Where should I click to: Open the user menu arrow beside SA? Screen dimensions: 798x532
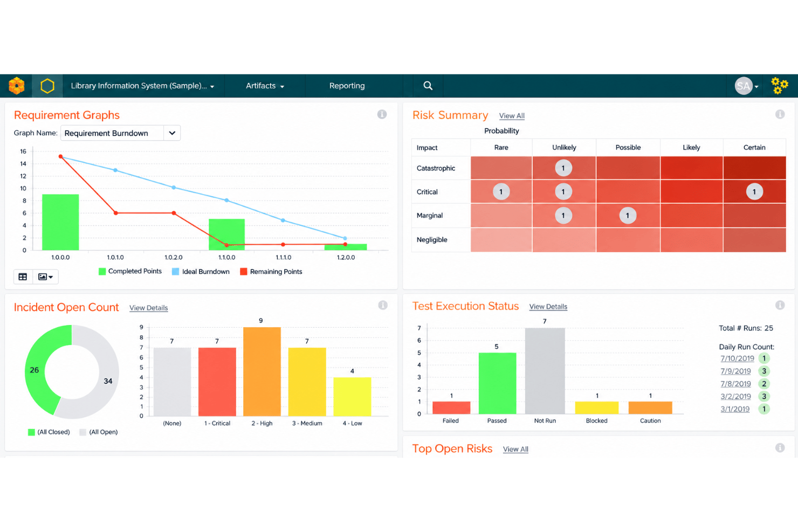point(756,87)
